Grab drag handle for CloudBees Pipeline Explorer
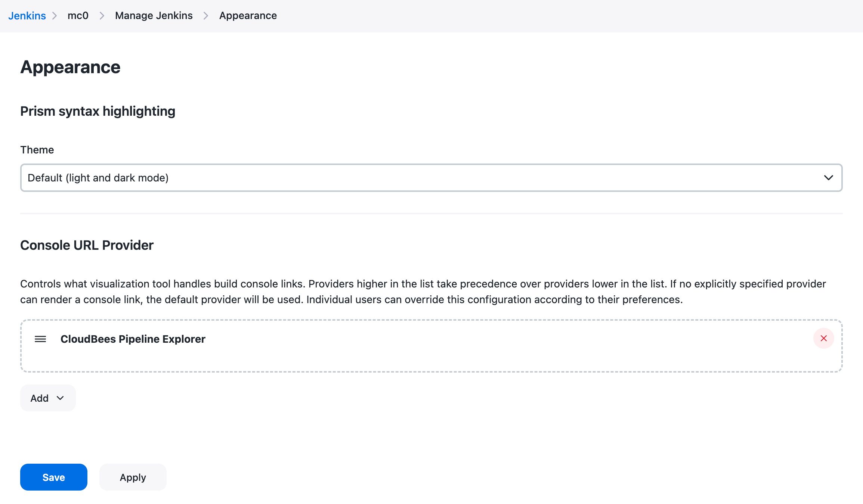863x504 pixels. coord(40,339)
